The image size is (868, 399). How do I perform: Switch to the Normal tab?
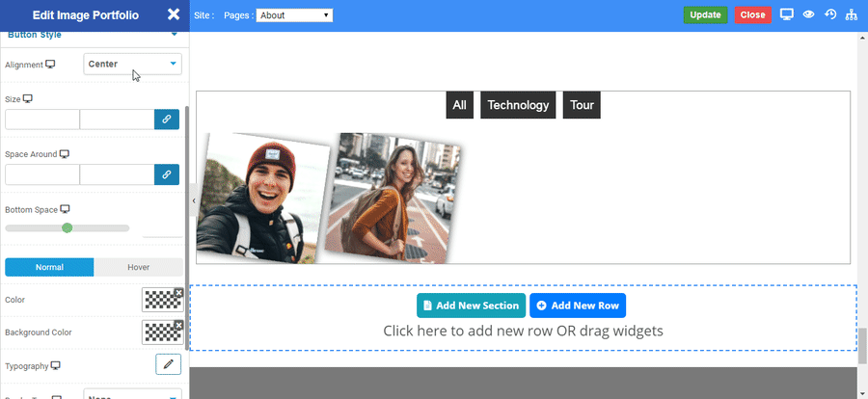click(49, 267)
